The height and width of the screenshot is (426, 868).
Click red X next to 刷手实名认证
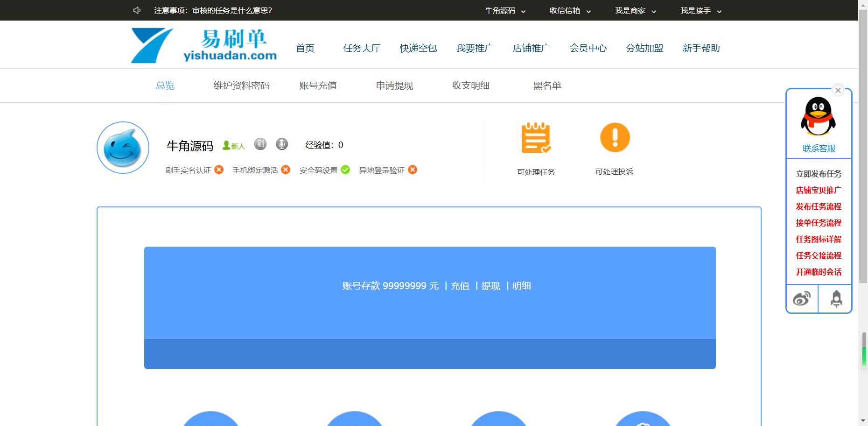click(x=219, y=170)
